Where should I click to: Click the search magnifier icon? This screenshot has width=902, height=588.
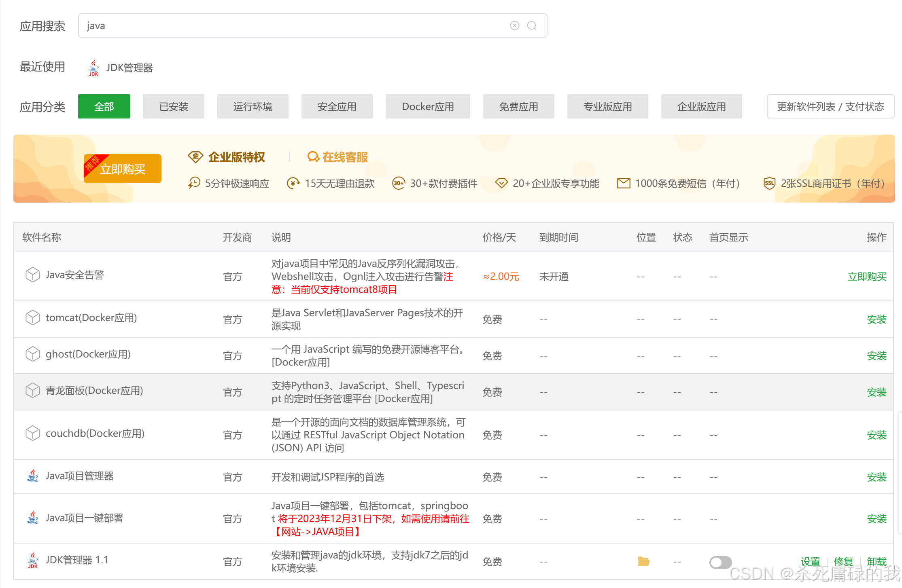pos(532,25)
